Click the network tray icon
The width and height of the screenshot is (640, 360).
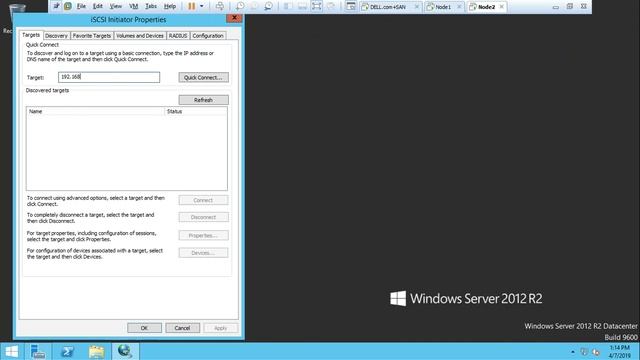tap(584, 352)
